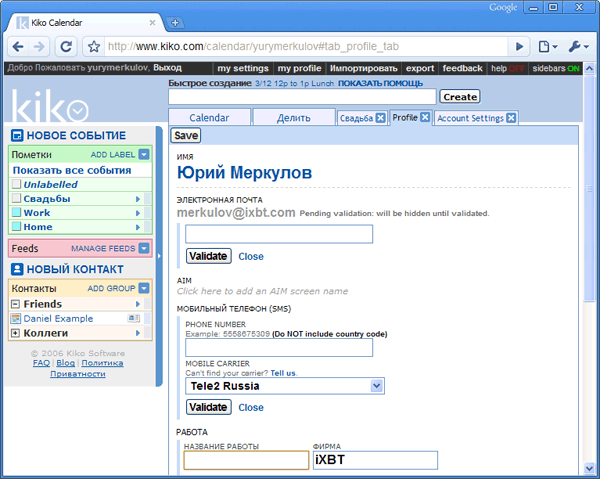The image size is (600, 479).
Task: Open the FAQ link
Action: 41,363
